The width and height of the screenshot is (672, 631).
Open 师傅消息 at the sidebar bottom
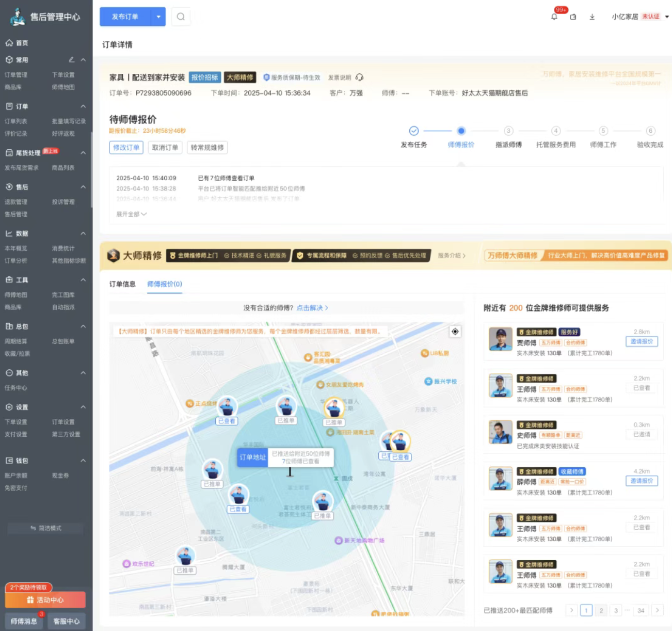click(x=24, y=621)
